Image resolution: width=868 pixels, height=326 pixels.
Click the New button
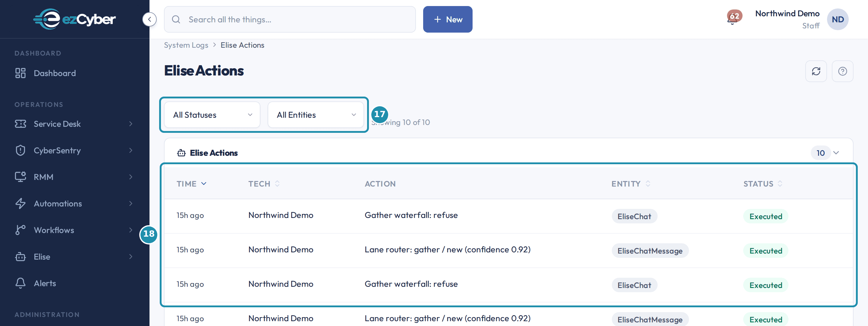click(x=447, y=19)
